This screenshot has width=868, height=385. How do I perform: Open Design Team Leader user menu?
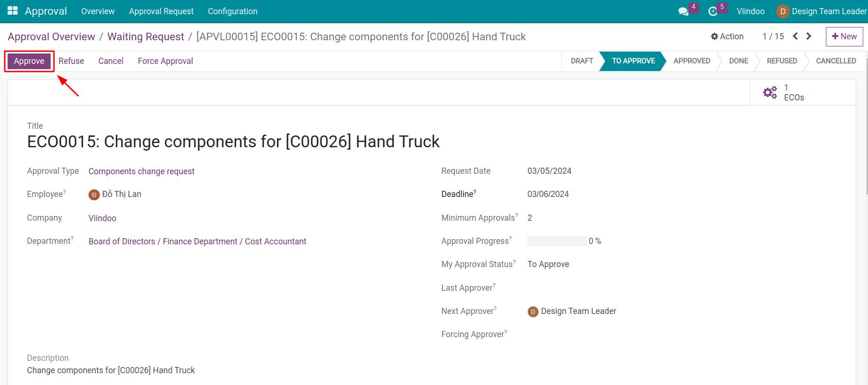pyautogui.click(x=822, y=11)
